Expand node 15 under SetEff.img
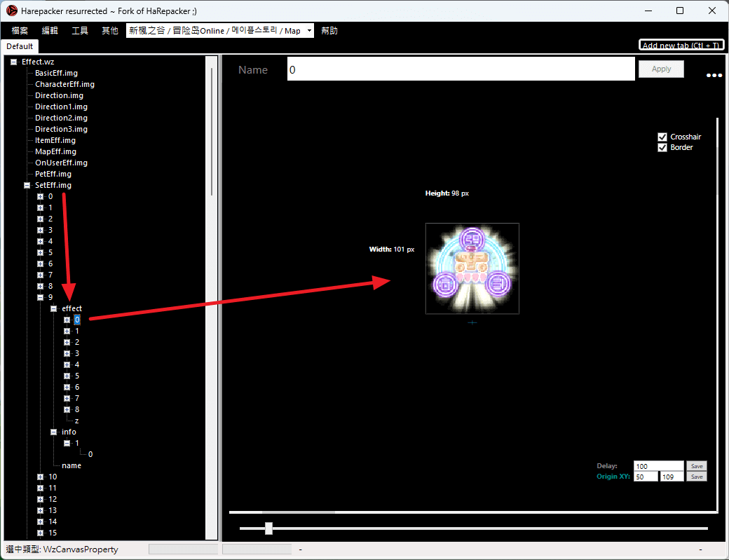Image resolution: width=729 pixels, height=560 pixels. click(41, 533)
